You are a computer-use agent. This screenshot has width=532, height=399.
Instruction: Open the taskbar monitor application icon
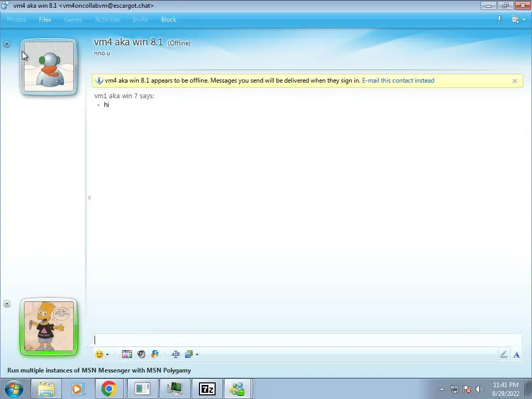(x=175, y=389)
